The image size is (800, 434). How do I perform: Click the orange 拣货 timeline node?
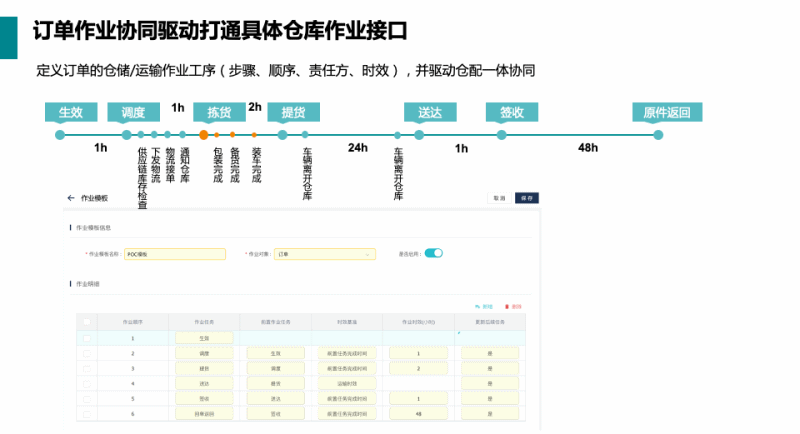pyautogui.click(x=204, y=135)
